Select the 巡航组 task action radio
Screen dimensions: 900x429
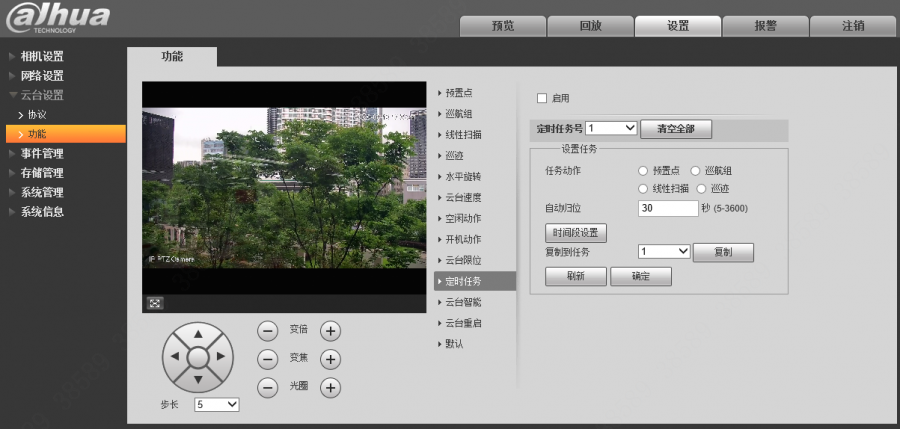pos(695,171)
